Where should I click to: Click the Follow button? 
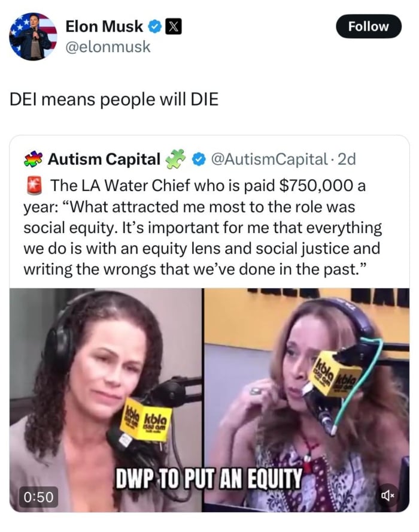(369, 26)
